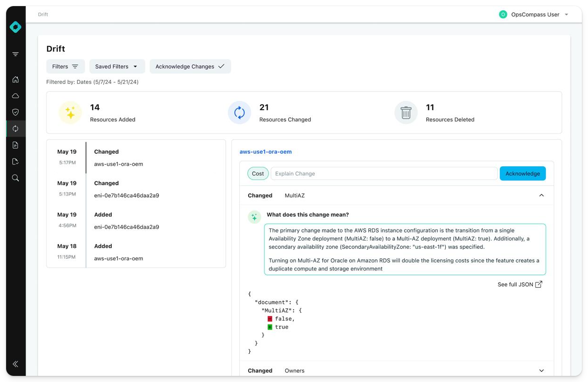
Task: Open search from the sidebar magnifier icon
Action: coord(15,178)
